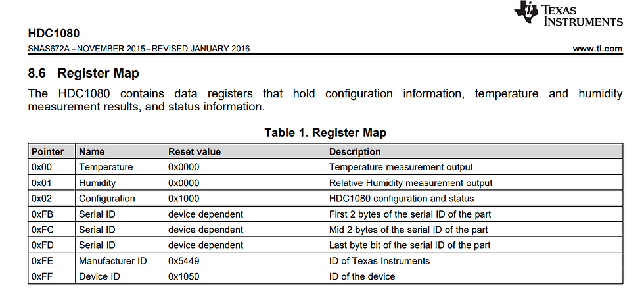This screenshot has height=292, width=644.
Task: Click First 2 bytes of serial ID description
Action: 410,214
